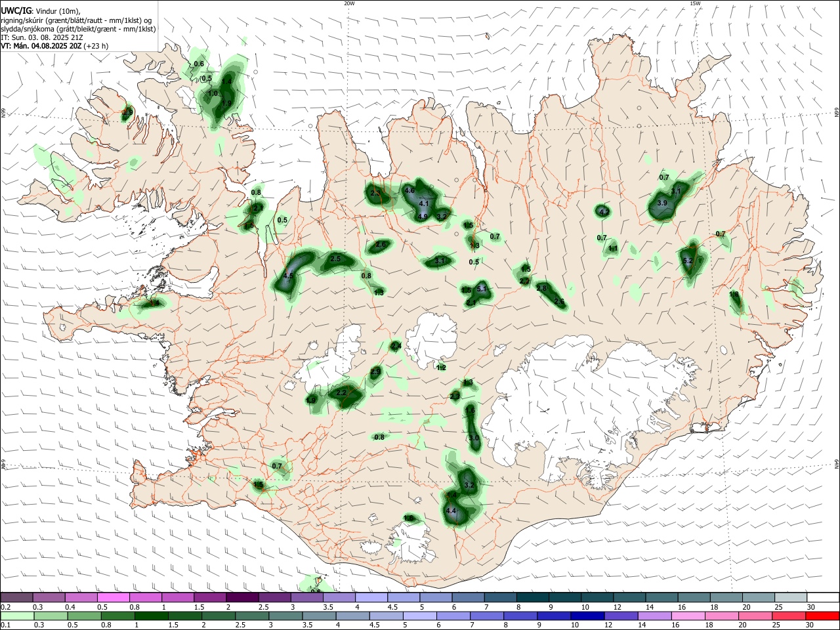The height and width of the screenshot is (630, 840).
Task: Select light pink 16 mm swatch on lower legend row
Action: (688, 616)
